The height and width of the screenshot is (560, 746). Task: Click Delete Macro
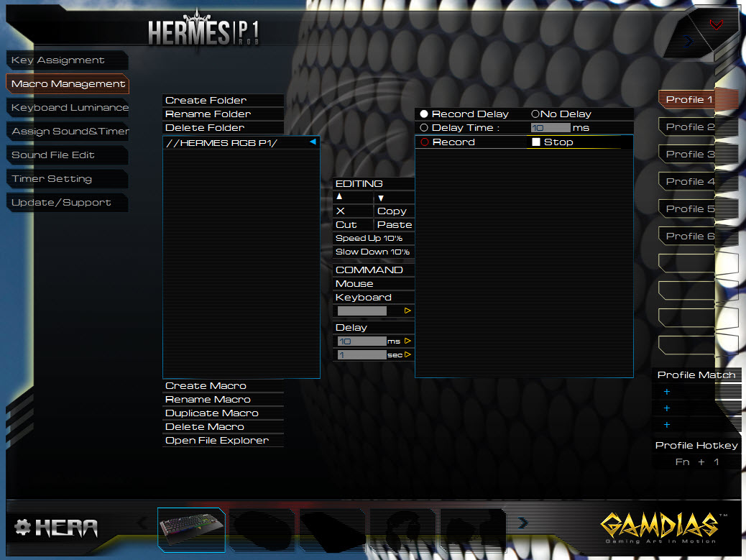click(223, 427)
